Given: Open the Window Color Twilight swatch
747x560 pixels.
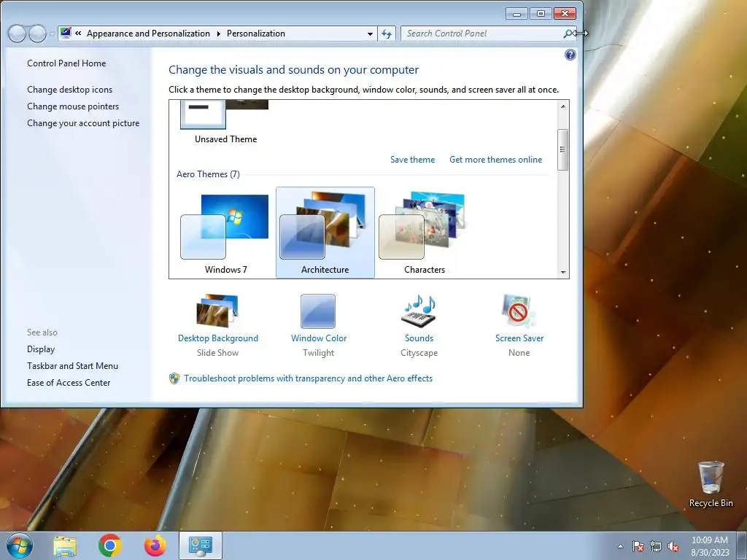Looking at the screenshot, I should point(318,311).
